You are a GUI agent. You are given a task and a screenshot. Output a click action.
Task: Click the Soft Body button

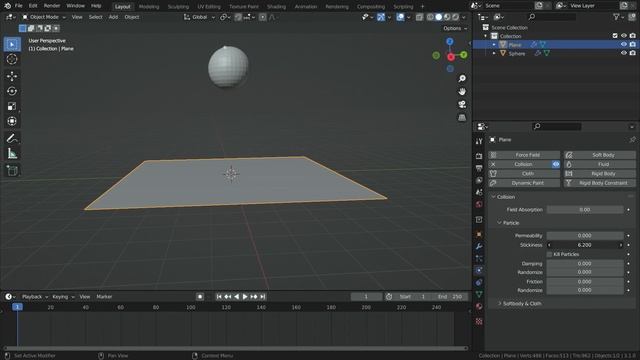click(x=600, y=155)
